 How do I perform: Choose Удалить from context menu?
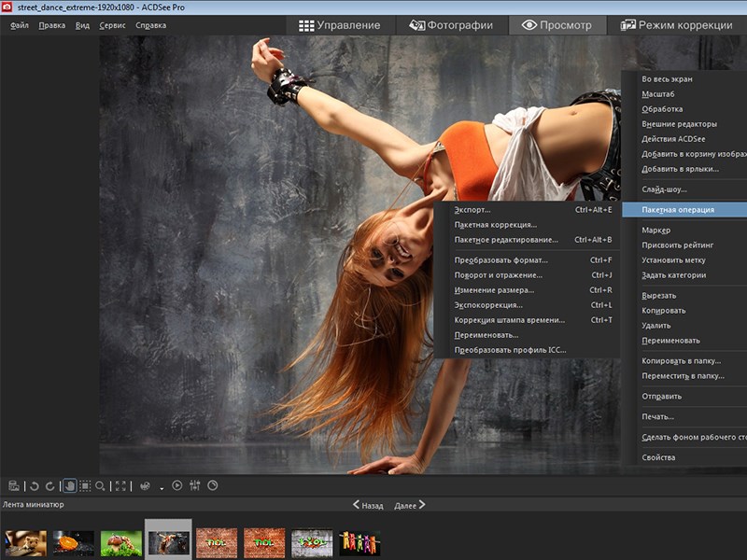684,326
